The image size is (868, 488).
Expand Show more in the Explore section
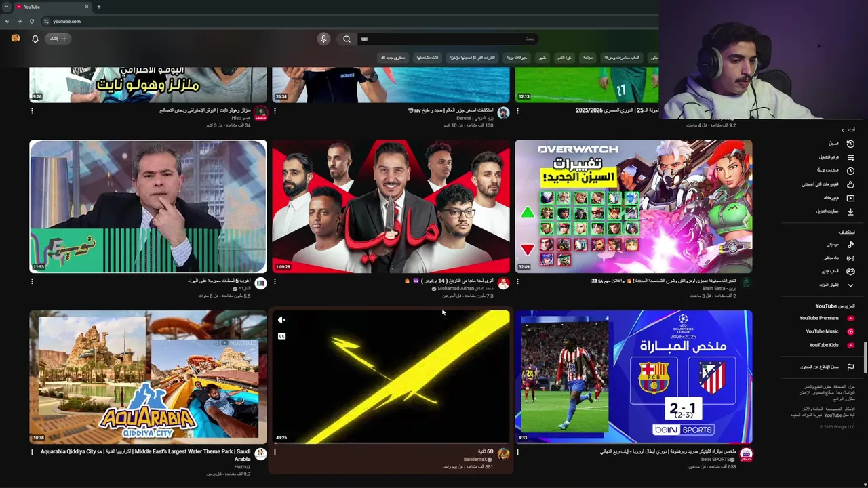[835, 285]
